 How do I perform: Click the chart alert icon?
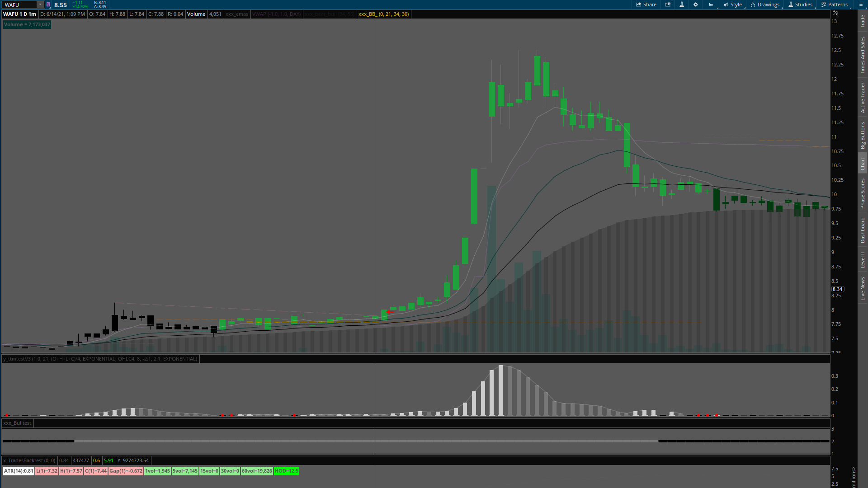668,5
